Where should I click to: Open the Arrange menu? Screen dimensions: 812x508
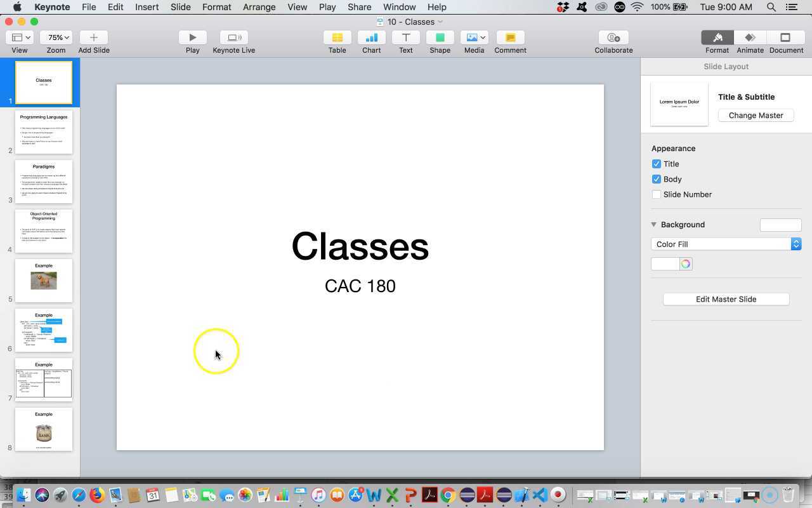(x=258, y=7)
